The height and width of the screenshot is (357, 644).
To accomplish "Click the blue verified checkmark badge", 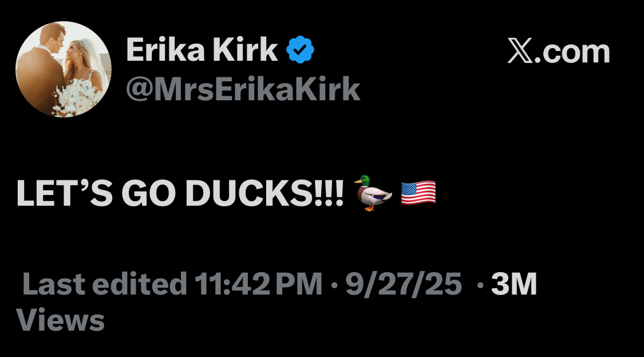I will click(x=301, y=51).
